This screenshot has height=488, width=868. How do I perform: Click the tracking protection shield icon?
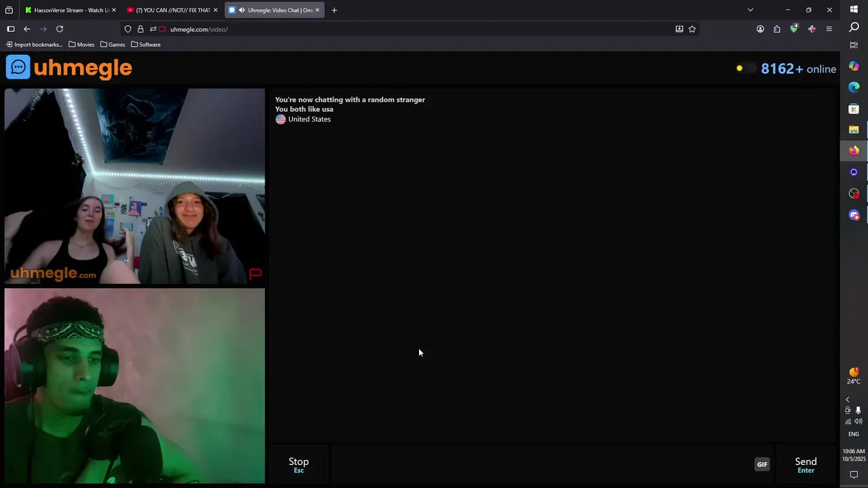(127, 29)
